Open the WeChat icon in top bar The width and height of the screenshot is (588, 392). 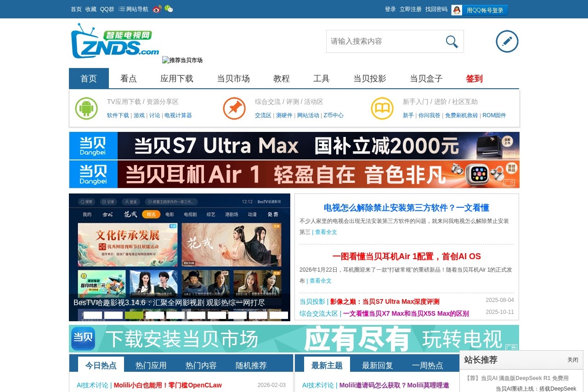tap(169, 9)
